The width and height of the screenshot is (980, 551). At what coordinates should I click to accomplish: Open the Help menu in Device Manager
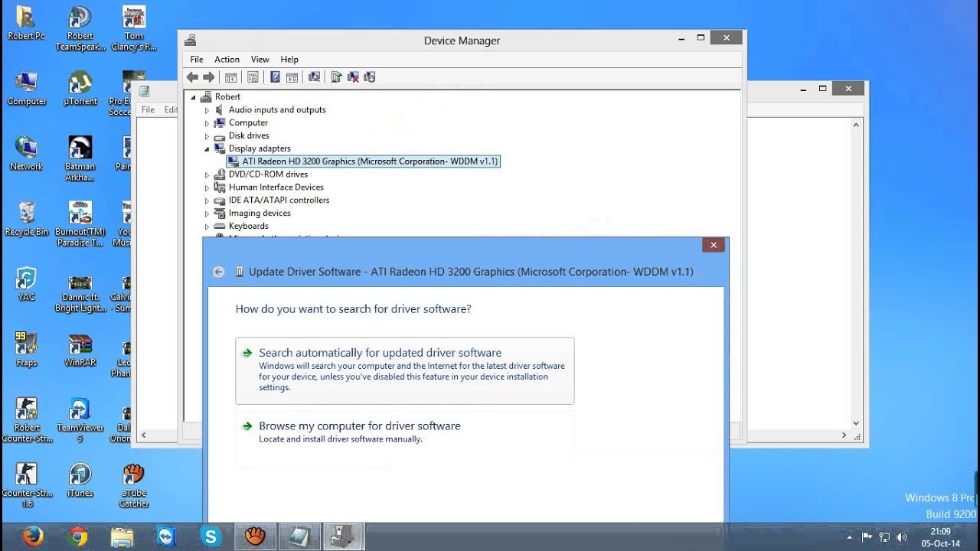coord(289,60)
